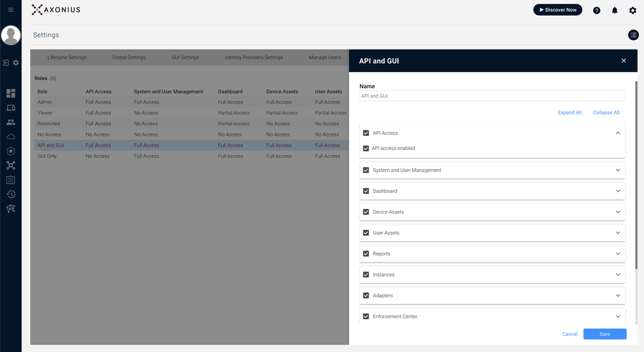644x352 pixels.
Task: Expand the Adapters section chevron
Action: click(x=618, y=295)
